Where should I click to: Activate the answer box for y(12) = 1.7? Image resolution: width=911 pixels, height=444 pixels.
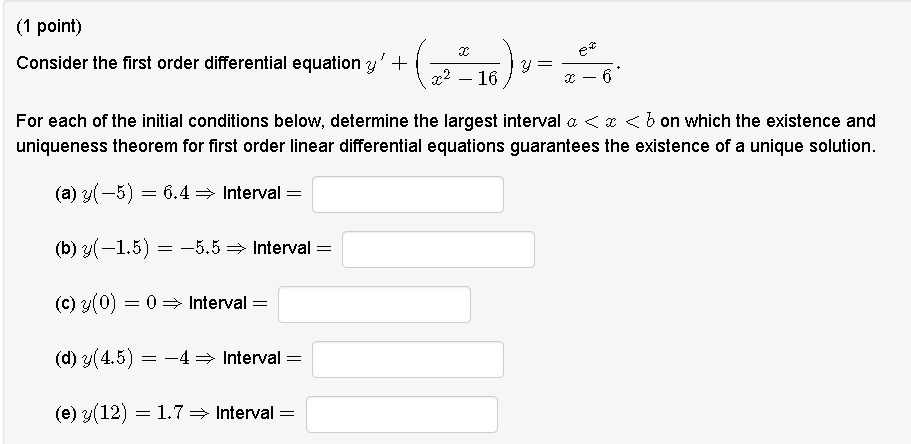coord(401,414)
